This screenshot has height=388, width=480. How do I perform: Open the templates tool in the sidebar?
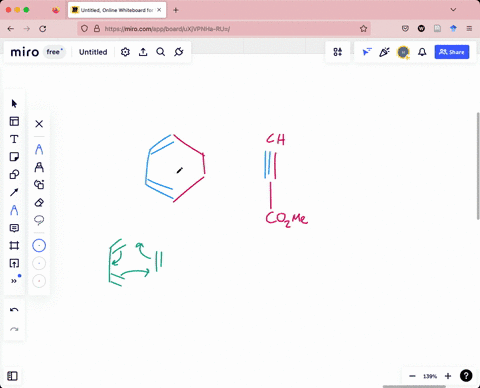14,121
